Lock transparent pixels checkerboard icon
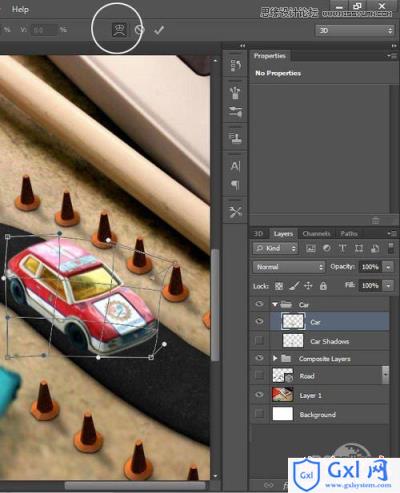400x493 pixels. pyautogui.click(x=279, y=286)
